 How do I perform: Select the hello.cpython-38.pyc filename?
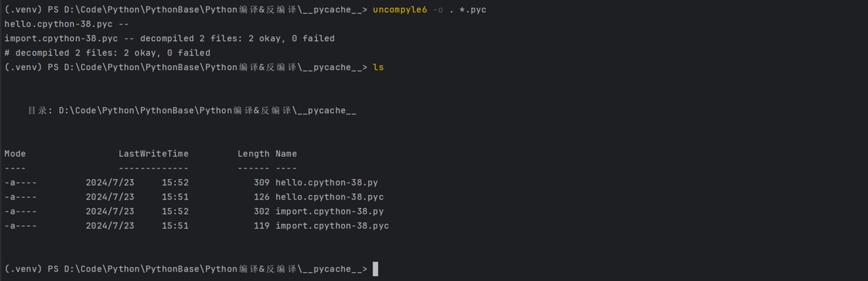329,197
